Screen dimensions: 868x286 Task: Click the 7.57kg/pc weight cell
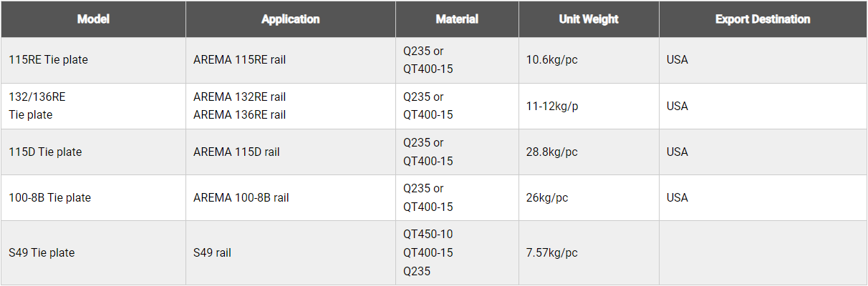click(589, 252)
